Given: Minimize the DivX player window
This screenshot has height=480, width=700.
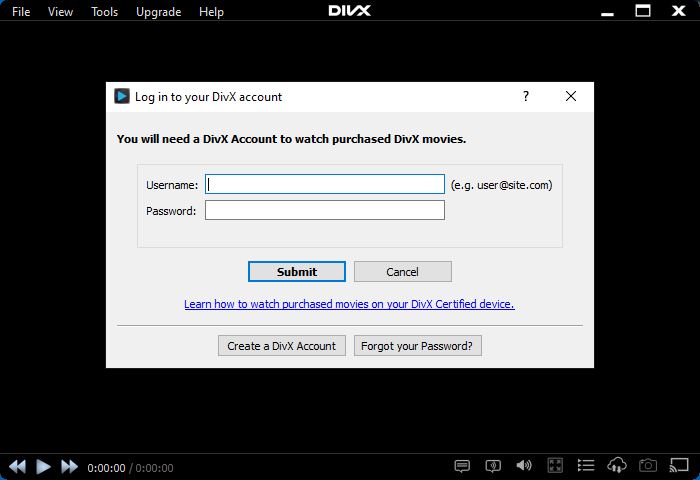Looking at the screenshot, I should tap(607, 12).
